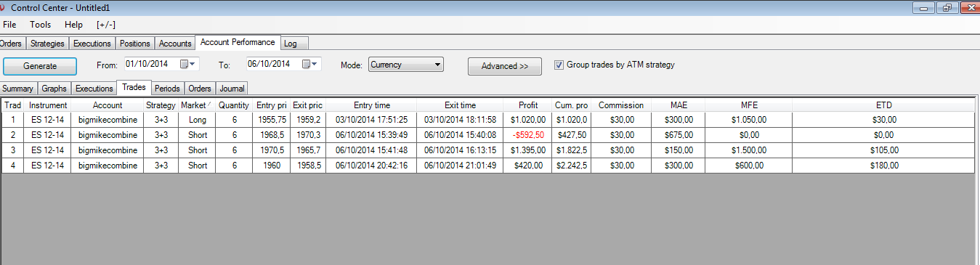The width and height of the screenshot is (980, 265).
Task: Sort by the Strategy column header
Action: (161, 105)
